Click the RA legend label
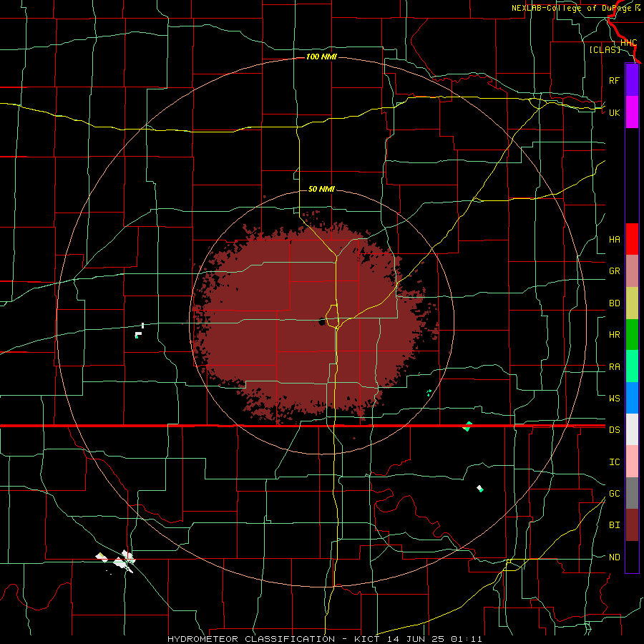 point(614,367)
